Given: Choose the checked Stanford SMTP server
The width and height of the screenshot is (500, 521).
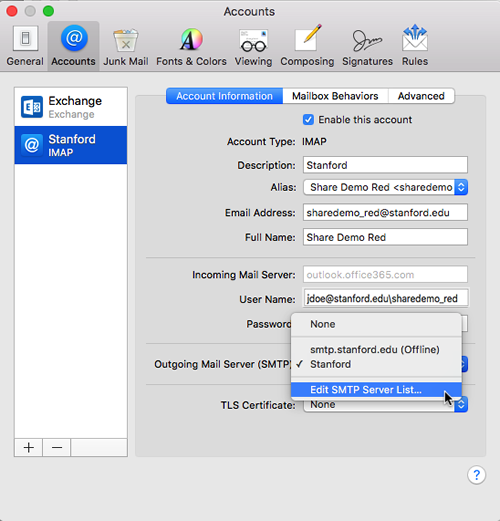Looking at the screenshot, I should (376, 364).
